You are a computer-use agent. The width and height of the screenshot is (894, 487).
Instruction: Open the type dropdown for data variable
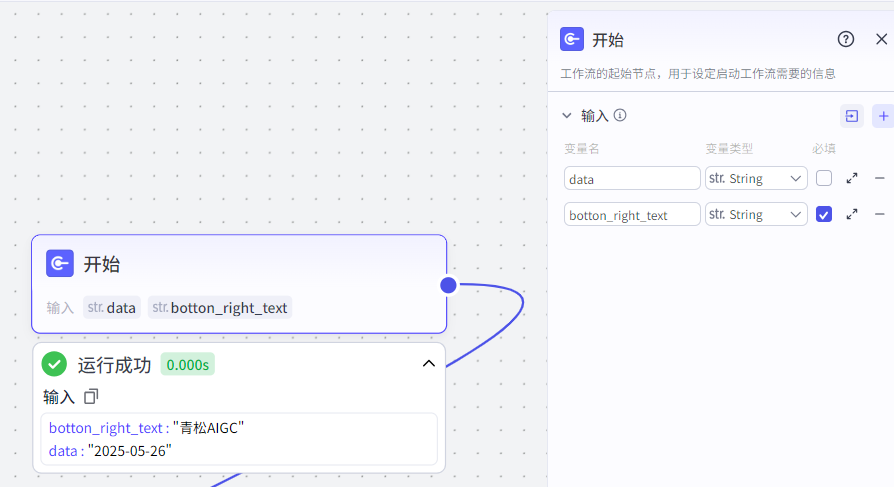(756, 178)
